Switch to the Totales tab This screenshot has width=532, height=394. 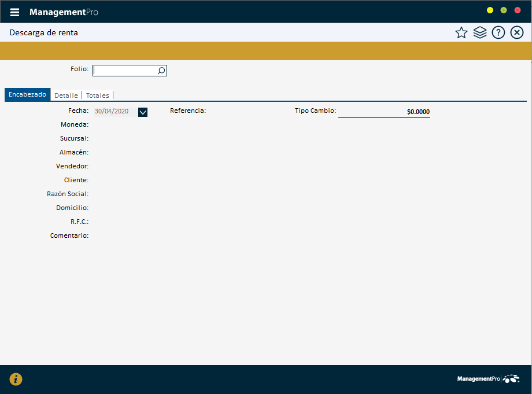point(97,95)
